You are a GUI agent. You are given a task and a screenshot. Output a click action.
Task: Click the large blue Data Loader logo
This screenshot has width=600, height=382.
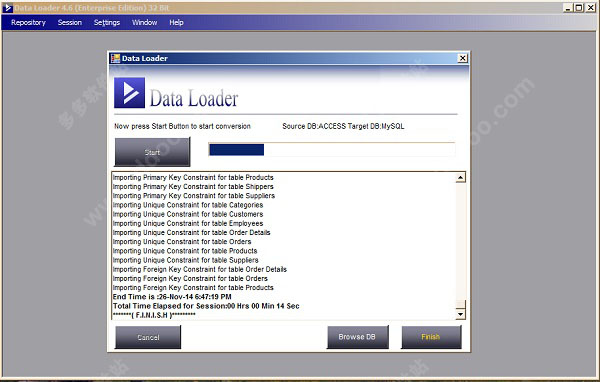(x=129, y=93)
